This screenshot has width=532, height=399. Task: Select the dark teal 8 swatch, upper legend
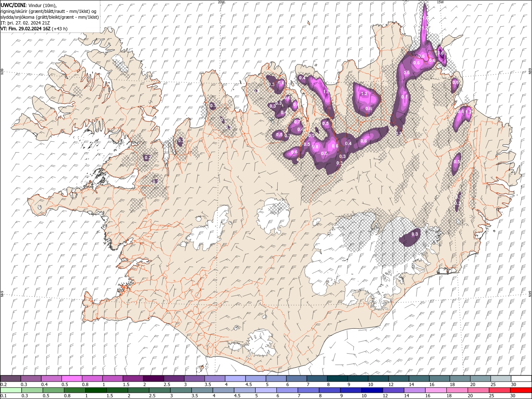click(x=337, y=379)
